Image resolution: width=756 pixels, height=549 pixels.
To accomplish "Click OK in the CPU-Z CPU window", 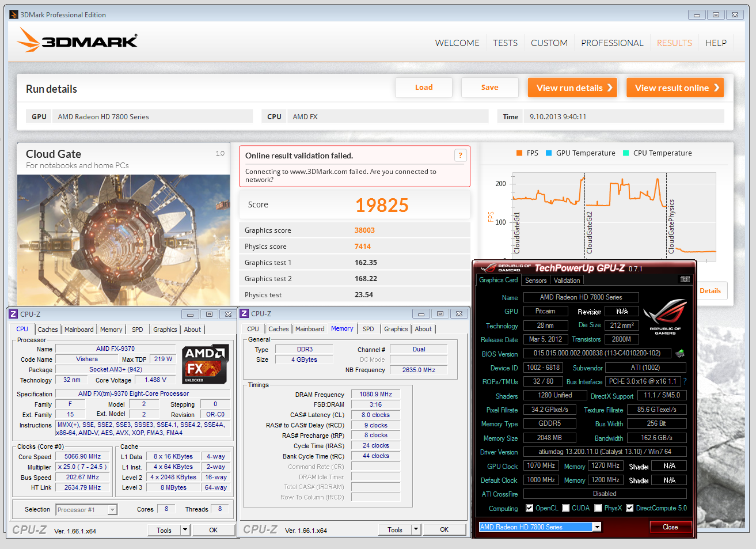I will click(214, 530).
